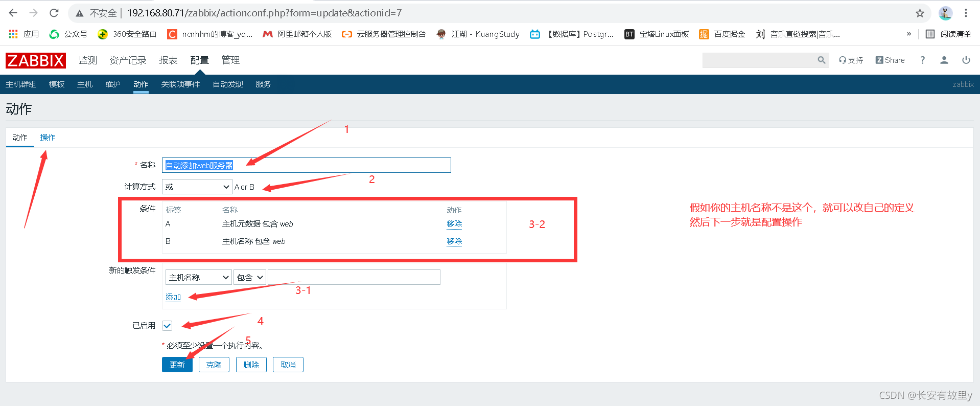Open the ncnhhm的博客 bookmark
The image size is (980, 406).
tap(210, 34)
